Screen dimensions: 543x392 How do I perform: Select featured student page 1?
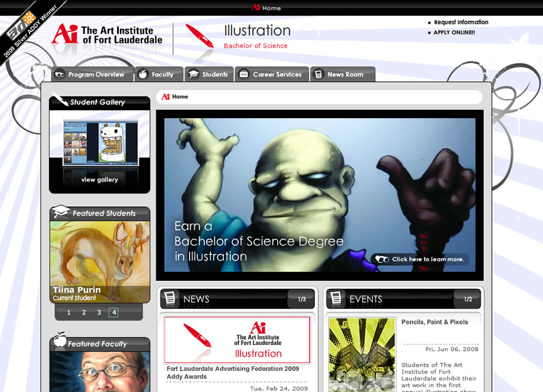(69, 312)
